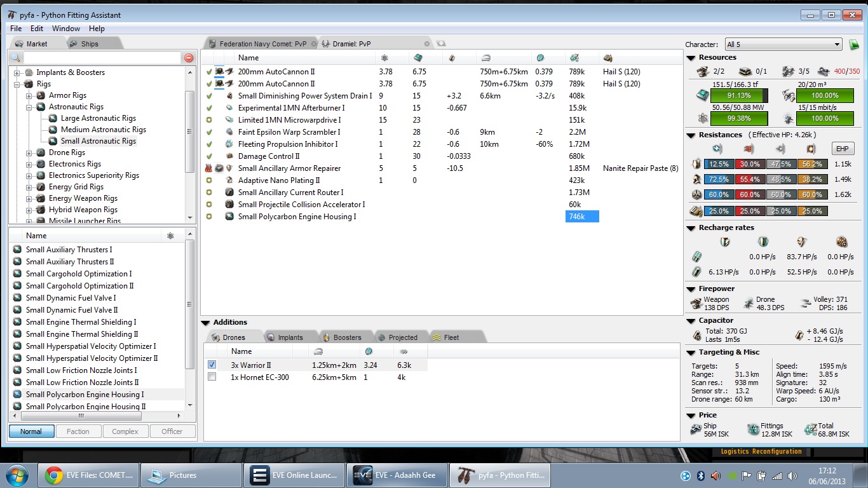Select the Complex filter button
This screenshot has height=488, width=868.
(125, 431)
